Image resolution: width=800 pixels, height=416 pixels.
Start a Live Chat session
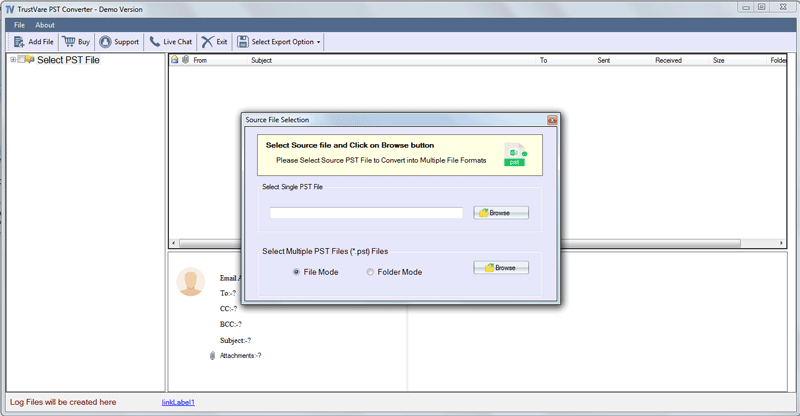171,42
